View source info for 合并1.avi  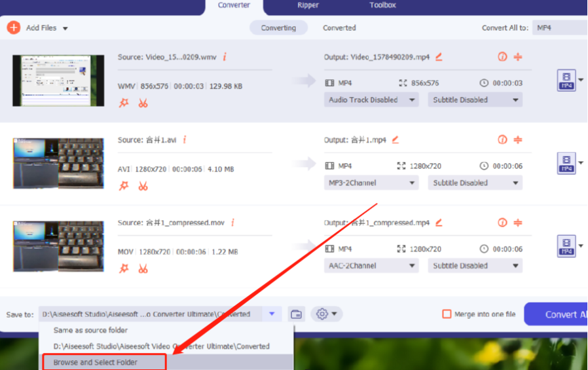[x=185, y=140]
